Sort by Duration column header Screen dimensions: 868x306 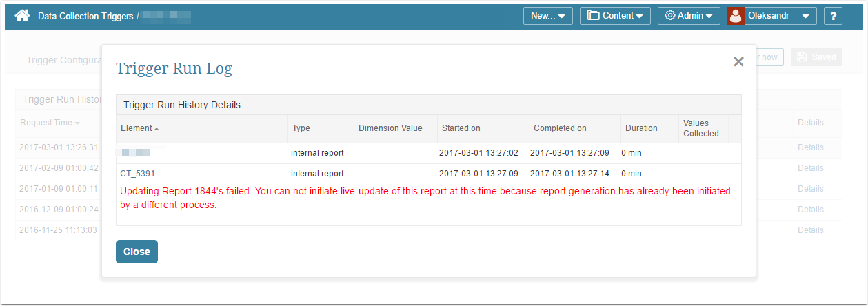click(641, 128)
